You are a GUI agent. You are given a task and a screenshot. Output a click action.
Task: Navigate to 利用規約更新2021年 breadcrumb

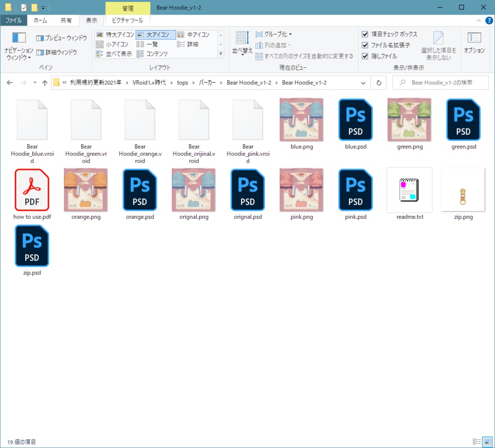point(96,83)
